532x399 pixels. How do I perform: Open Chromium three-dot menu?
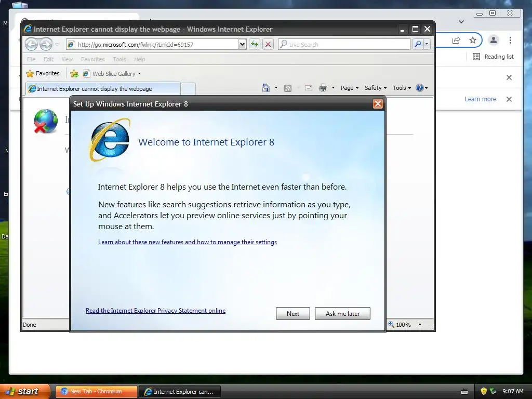tap(510, 40)
